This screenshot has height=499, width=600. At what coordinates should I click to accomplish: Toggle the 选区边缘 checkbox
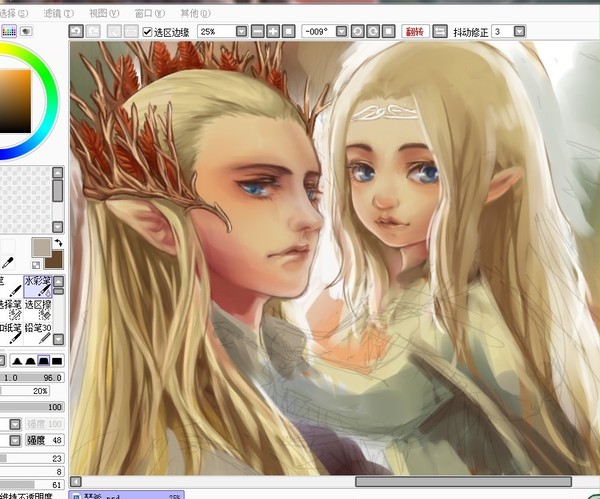(147, 32)
